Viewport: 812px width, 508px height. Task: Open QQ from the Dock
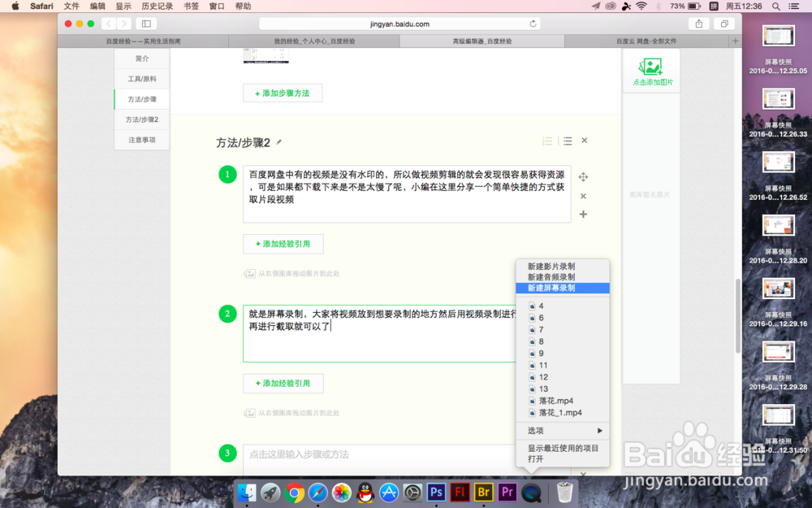(x=365, y=492)
